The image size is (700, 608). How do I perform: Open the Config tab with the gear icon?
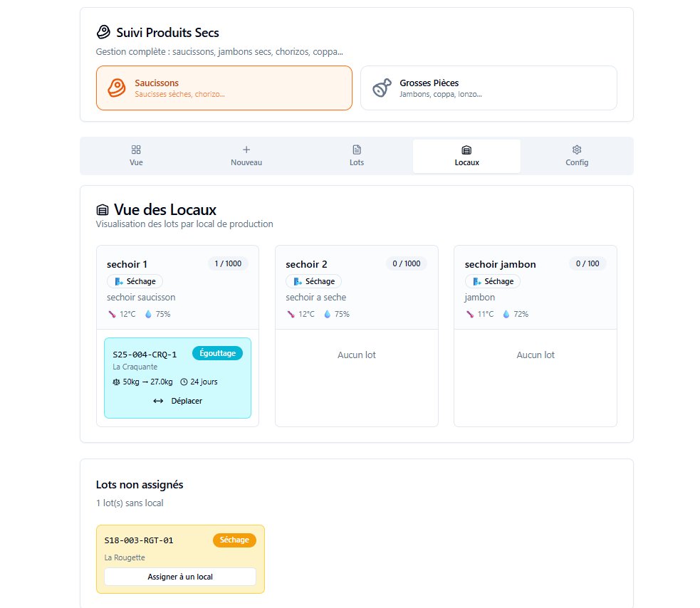[577, 156]
